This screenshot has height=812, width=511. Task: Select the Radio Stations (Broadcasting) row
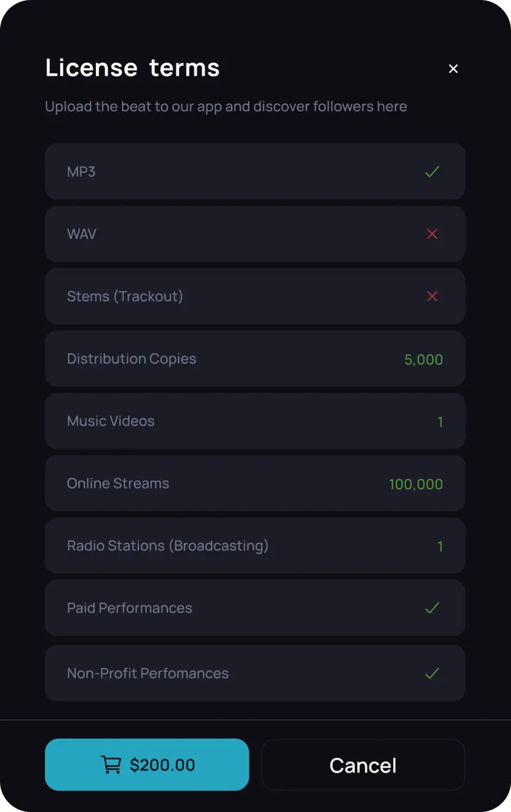254,546
